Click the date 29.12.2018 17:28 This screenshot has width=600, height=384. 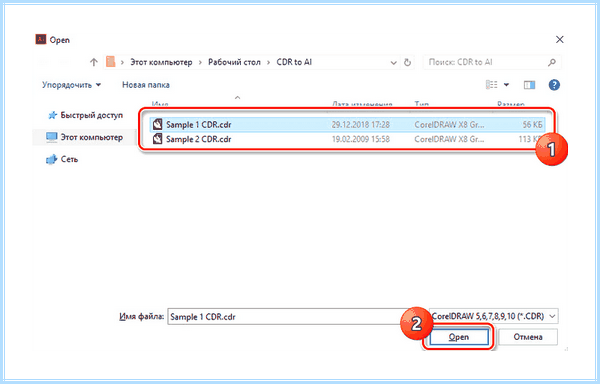pyautogui.click(x=360, y=124)
